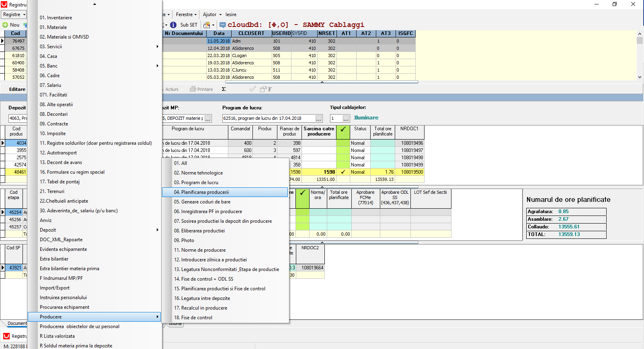Toggle the green check cell in the 4814 row
This screenshot has height=349, width=644.
[x=343, y=158]
